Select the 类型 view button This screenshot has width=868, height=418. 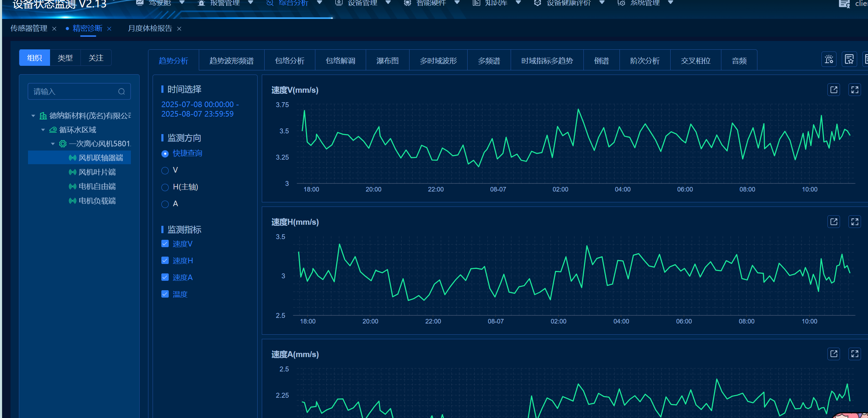coord(65,58)
